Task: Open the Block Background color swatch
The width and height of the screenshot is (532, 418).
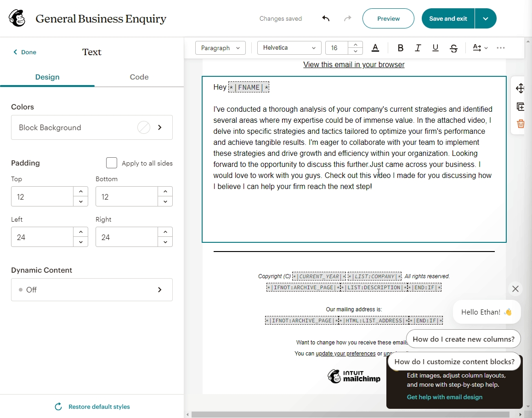Action: click(x=144, y=127)
